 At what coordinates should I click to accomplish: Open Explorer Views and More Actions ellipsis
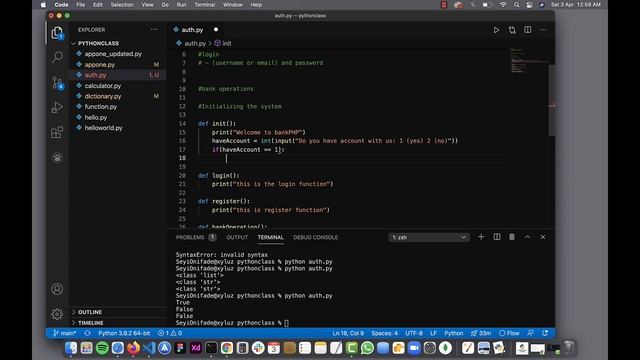tap(153, 29)
